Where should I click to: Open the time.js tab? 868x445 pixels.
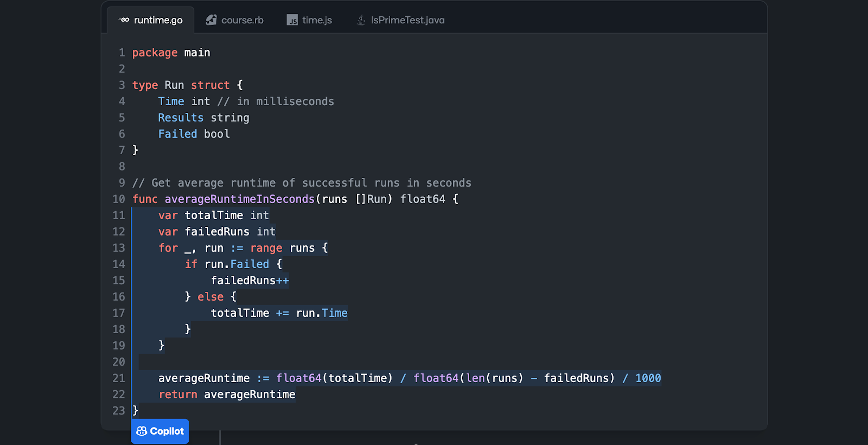pos(309,20)
